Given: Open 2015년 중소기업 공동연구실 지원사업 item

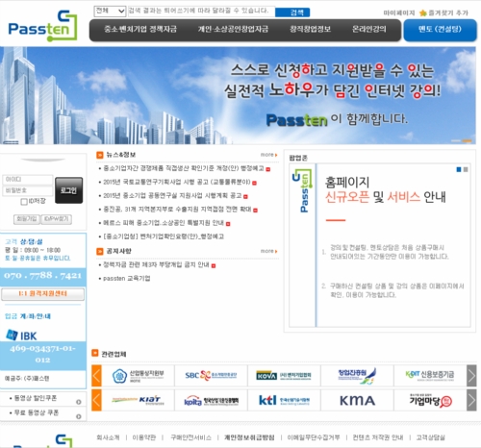Looking at the screenshot, I should (x=172, y=196).
